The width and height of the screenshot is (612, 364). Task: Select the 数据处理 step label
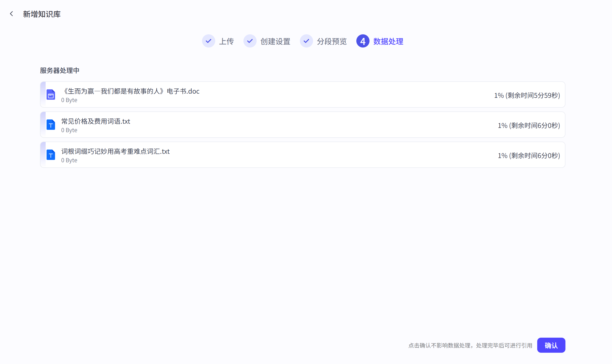388,41
